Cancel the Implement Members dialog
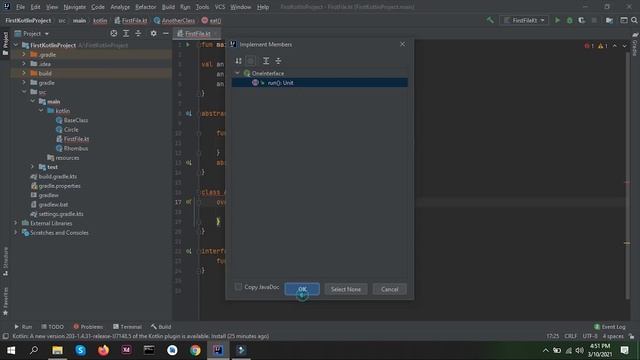This screenshot has width=640, height=360. point(389,289)
